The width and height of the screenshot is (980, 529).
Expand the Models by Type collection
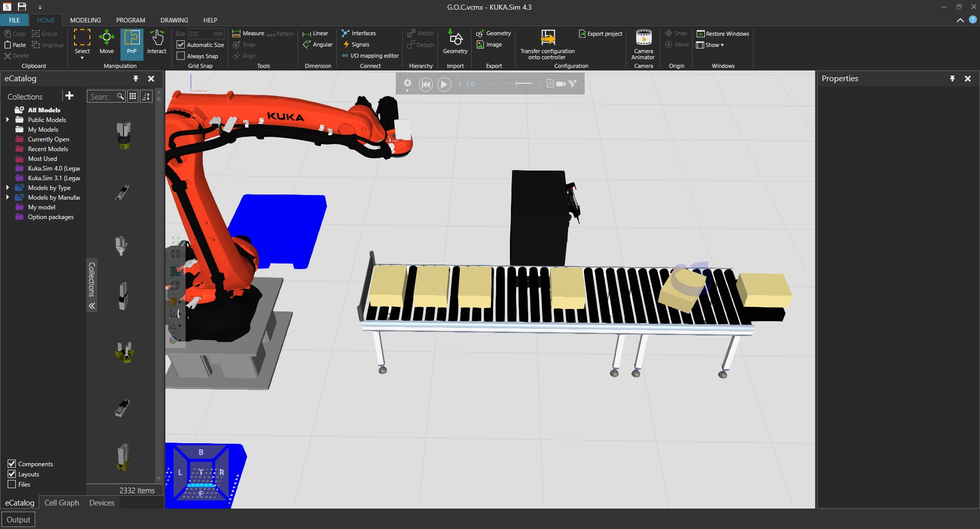(8, 188)
